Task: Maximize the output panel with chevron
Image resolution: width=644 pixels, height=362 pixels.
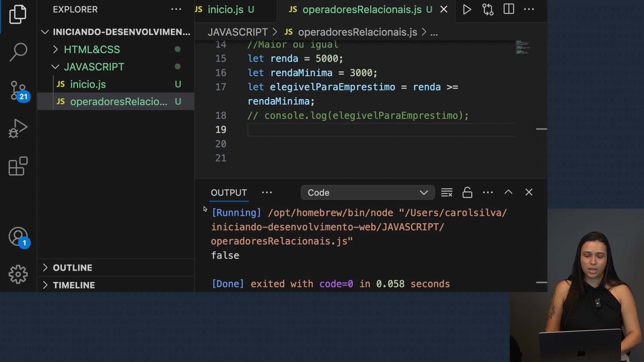Action: 508,192
